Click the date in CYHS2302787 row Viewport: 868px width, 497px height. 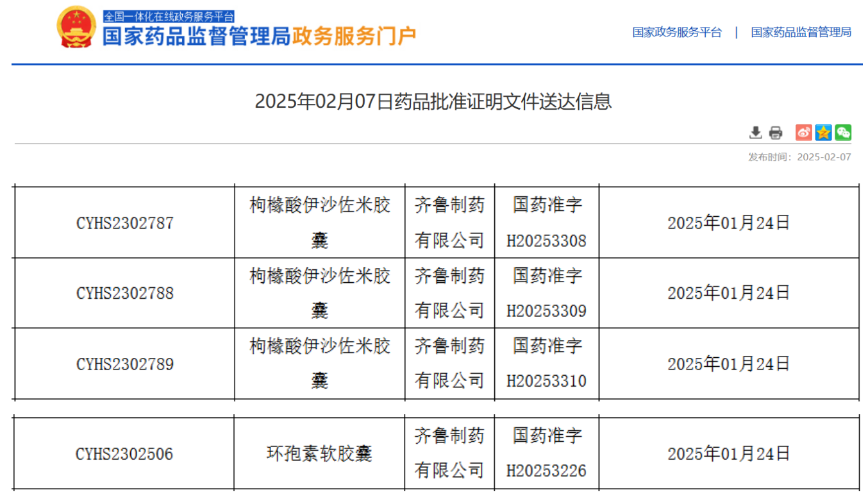pos(729,223)
